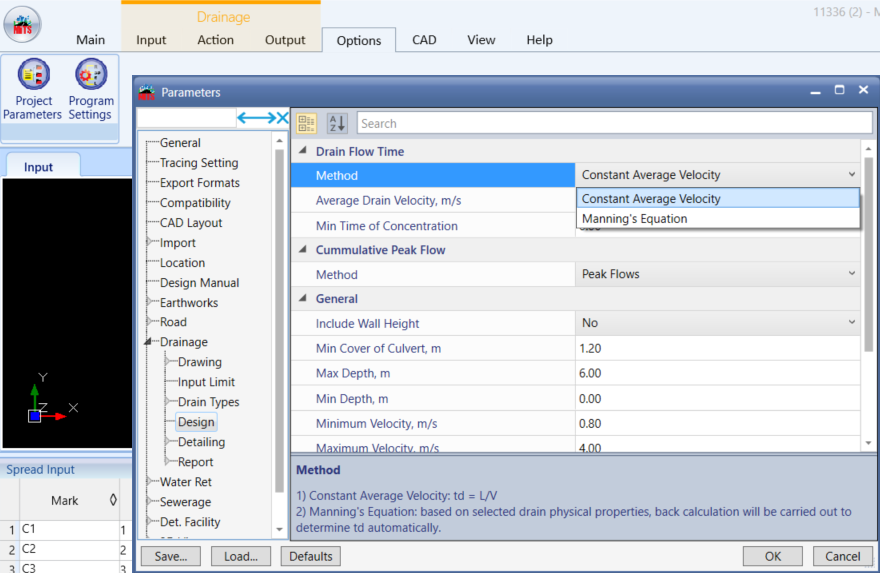This screenshot has width=880, height=573.
Task: Edit the Min Depth value 0.00
Action: coord(718,398)
